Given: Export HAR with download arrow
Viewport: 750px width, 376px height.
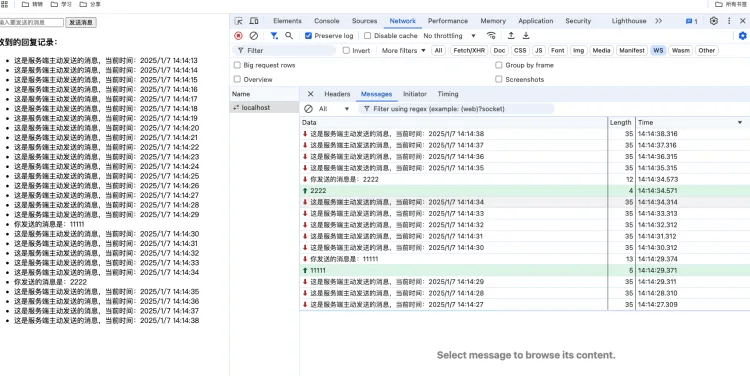Looking at the screenshot, I should tap(526, 36).
